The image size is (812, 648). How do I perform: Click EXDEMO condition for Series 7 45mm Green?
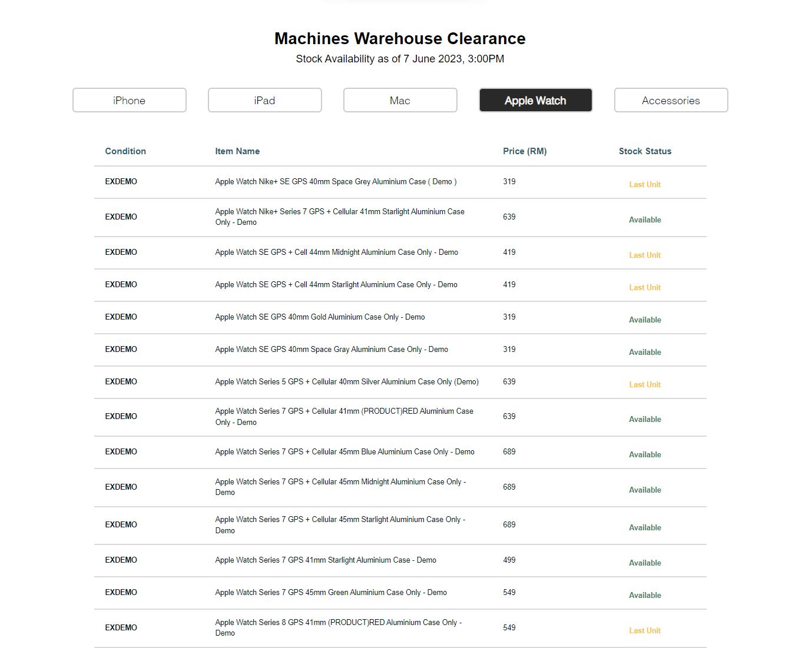click(121, 592)
